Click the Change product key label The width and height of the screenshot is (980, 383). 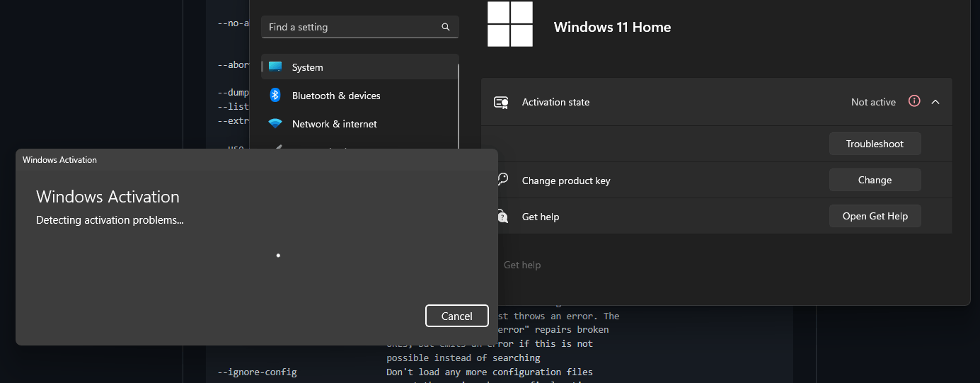566,181
